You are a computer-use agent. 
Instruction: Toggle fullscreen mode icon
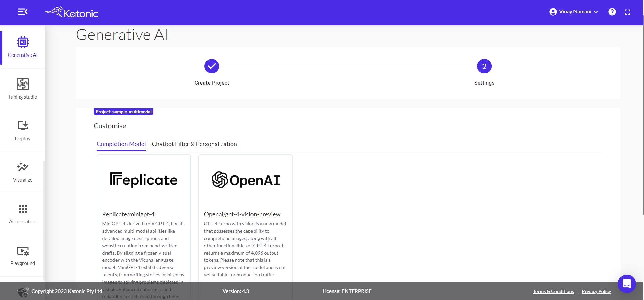(x=627, y=12)
